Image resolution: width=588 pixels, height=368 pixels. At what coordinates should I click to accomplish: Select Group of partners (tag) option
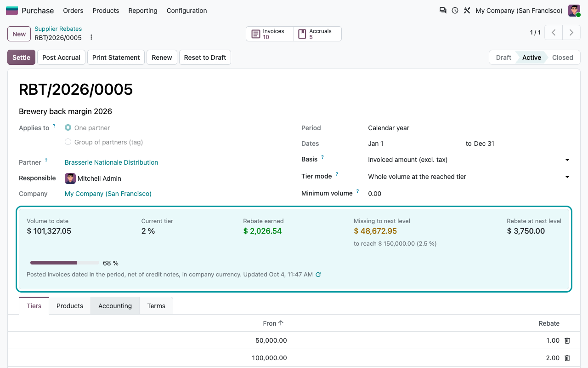point(68,142)
